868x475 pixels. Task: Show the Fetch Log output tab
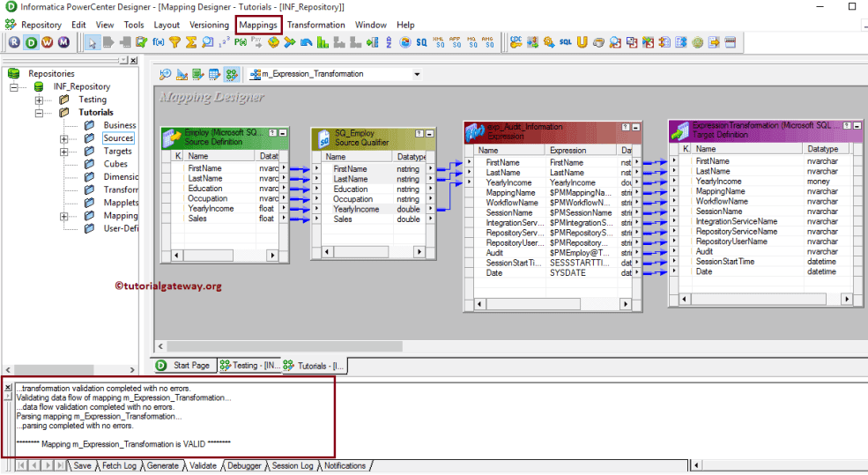click(119, 465)
